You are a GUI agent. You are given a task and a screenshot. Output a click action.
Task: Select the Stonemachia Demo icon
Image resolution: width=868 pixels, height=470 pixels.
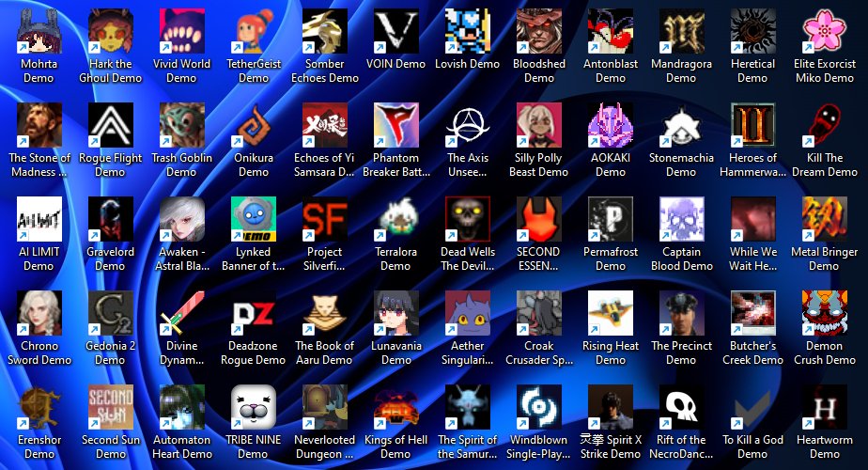pos(681,125)
